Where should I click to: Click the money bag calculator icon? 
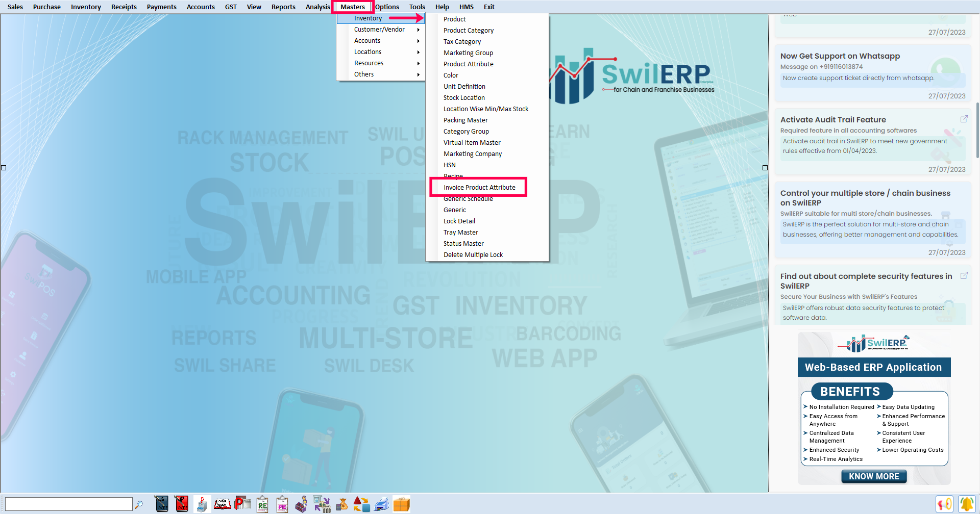point(342,504)
